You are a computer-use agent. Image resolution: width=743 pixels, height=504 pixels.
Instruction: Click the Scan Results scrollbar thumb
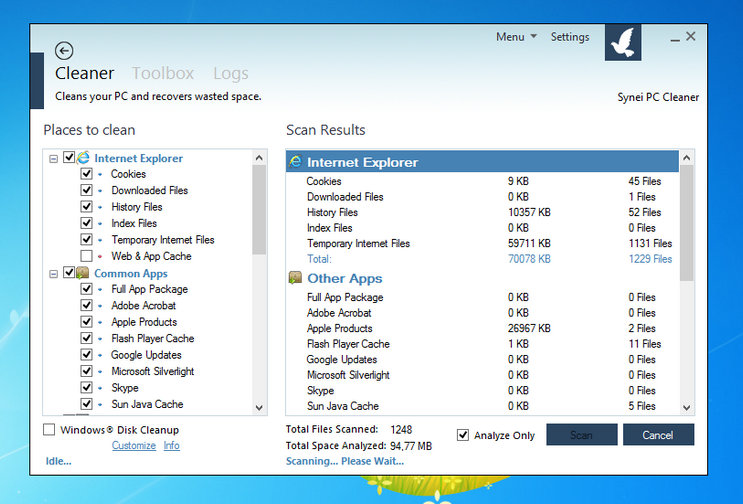click(687, 223)
